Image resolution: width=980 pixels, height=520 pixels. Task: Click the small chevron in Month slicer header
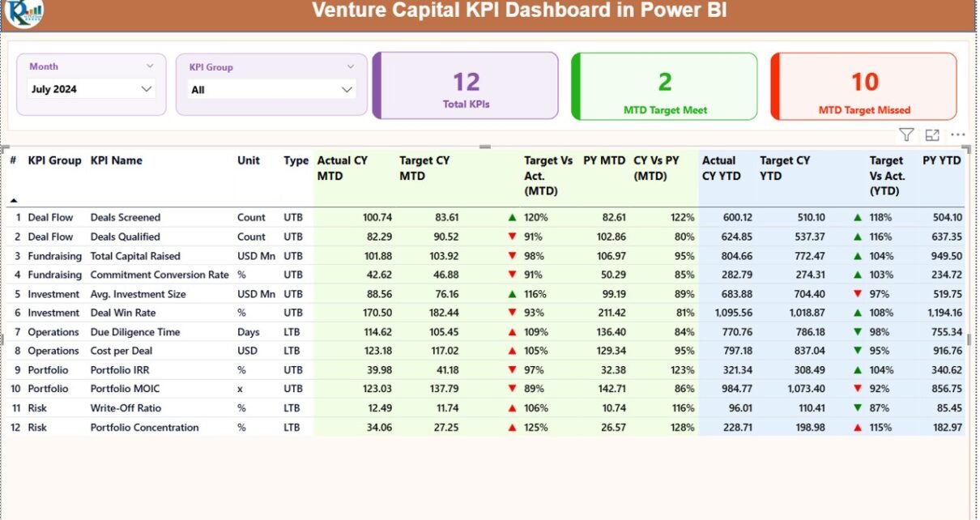coord(150,66)
